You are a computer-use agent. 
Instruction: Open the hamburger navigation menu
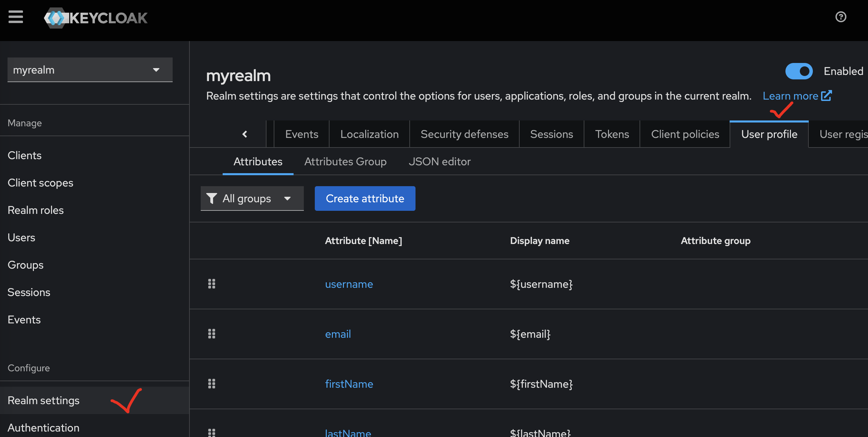[16, 17]
